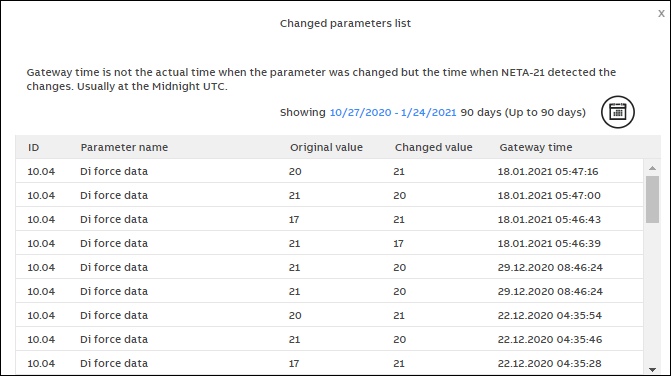Click the Changed value column header

coord(433,148)
